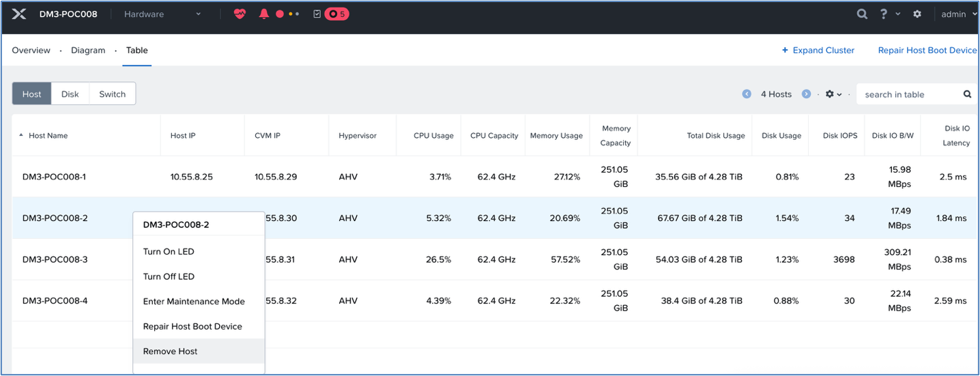The image size is (980, 376).
Task: Open the admin user dropdown
Action: coord(959,14)
